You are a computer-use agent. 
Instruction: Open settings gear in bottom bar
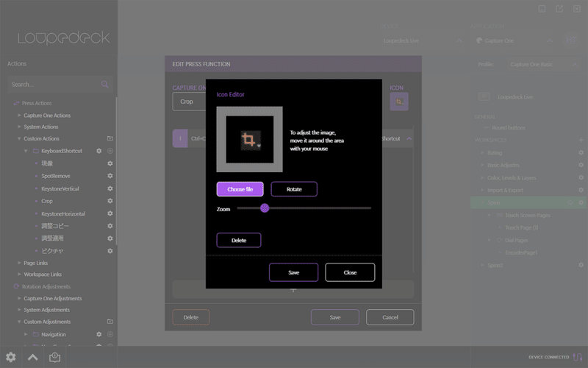coord(11,357)
